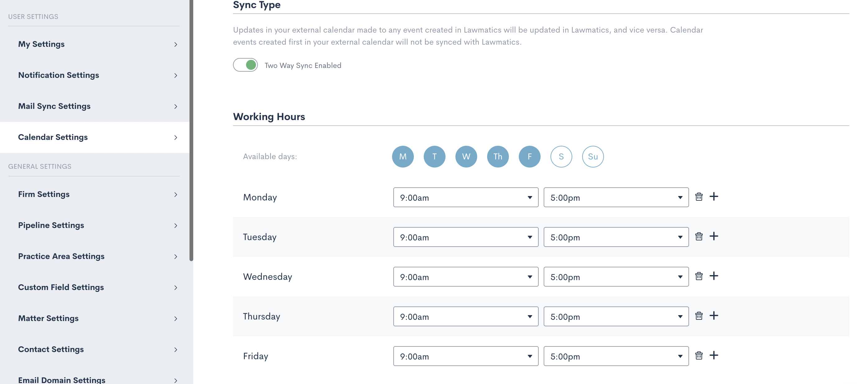Enable Saturday as an available day
868x384 pixels.
tap(561, 157)
